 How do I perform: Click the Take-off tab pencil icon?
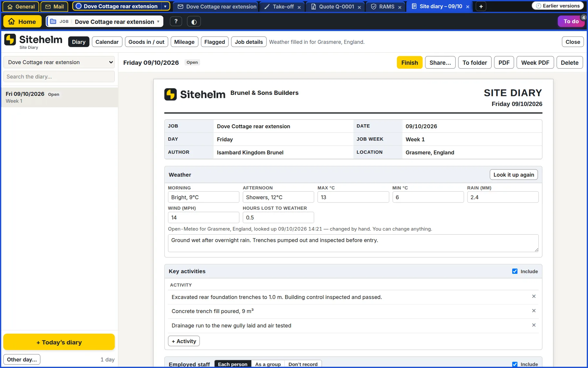267,7
